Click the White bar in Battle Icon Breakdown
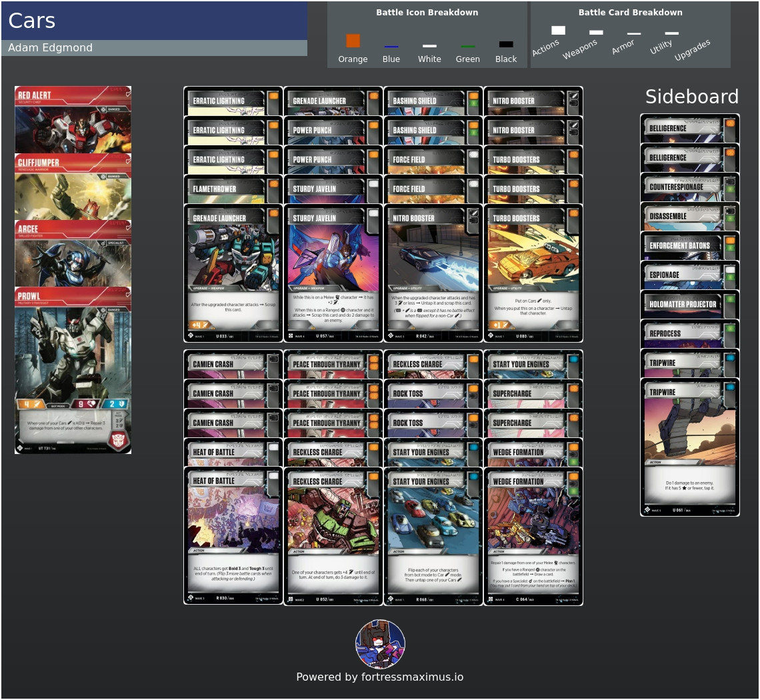 [x=429, y=46]
